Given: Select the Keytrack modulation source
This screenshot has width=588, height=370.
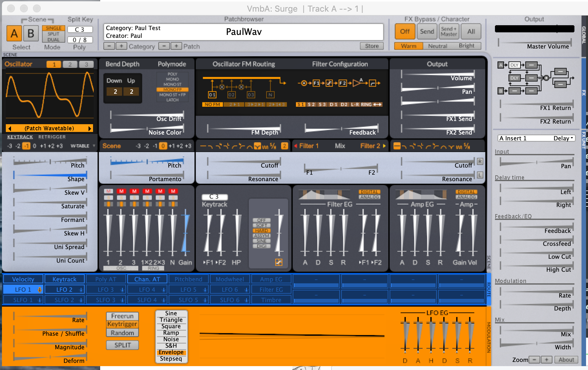Looking at the screenshot, I should click(x=64, y=279).
